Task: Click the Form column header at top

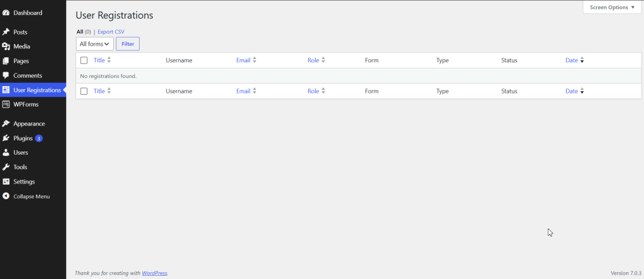Action: pyautogui.click(x=372, y=60)
